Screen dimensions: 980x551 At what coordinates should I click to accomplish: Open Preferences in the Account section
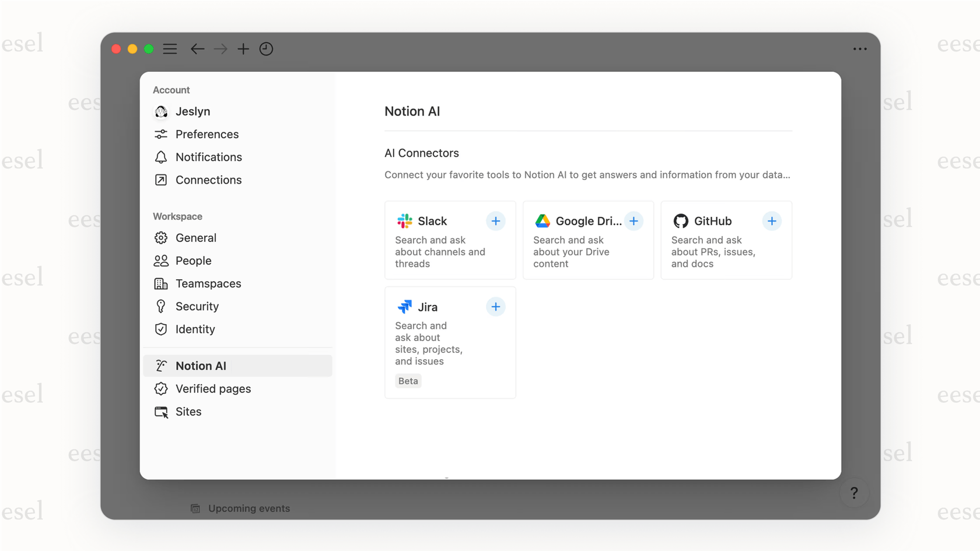207,134
